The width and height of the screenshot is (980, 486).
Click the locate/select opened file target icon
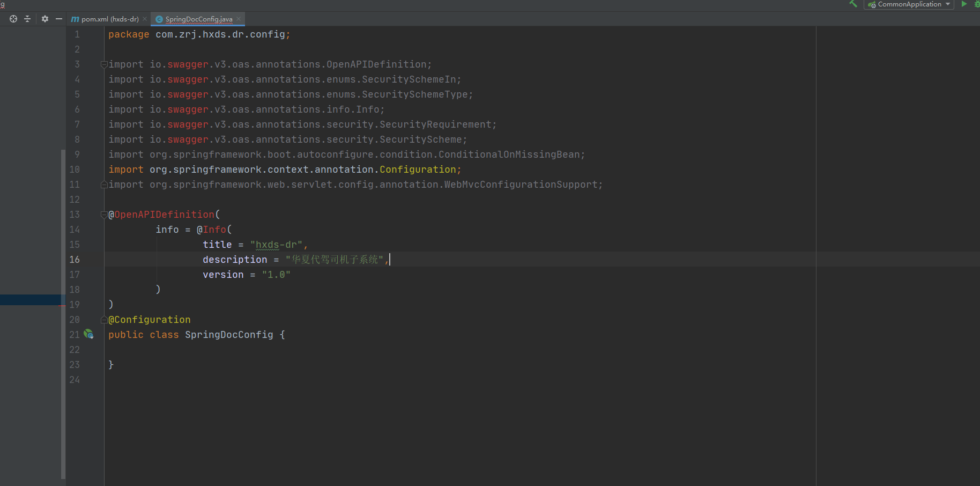click(x=13, y=19)
